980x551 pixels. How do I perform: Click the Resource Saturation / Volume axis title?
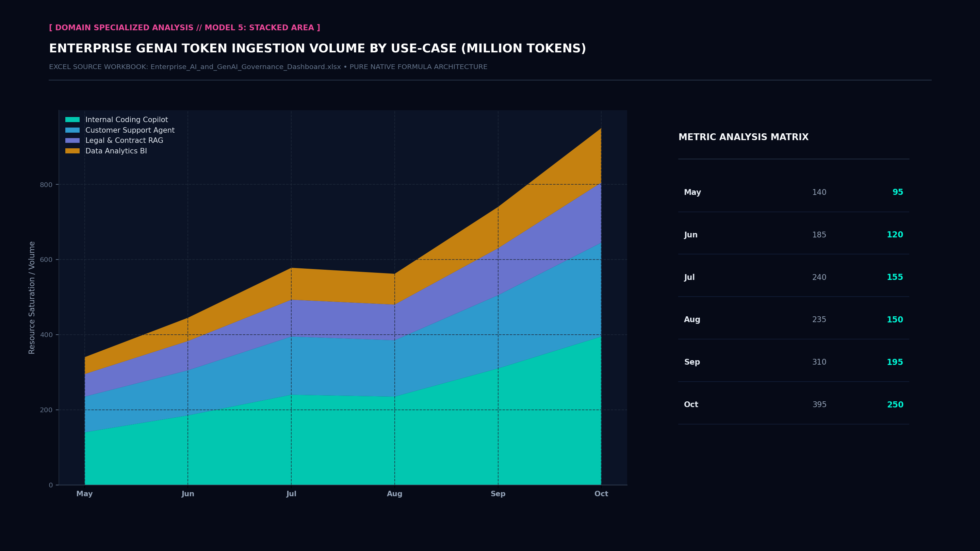click(32, 298)
